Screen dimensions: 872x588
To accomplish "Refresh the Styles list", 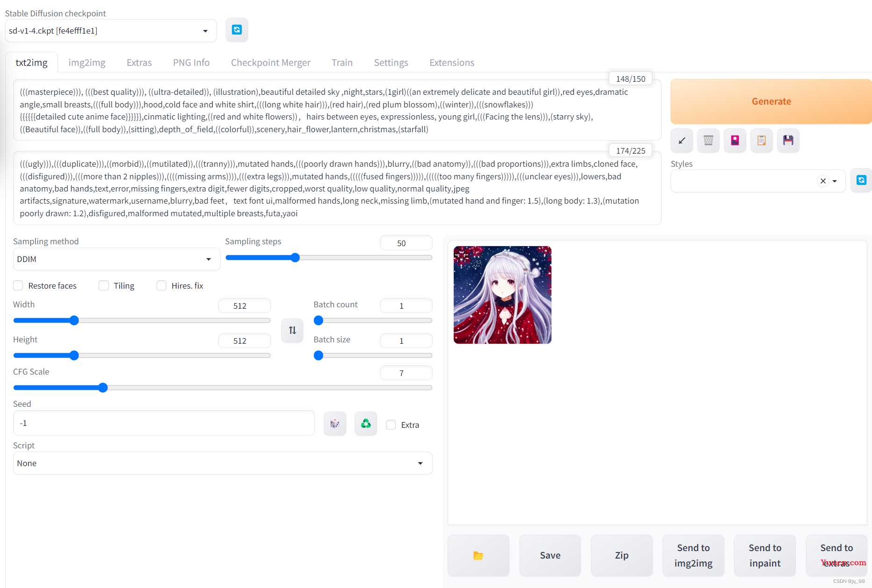I will pyautogui.click(x=861, y=180).
